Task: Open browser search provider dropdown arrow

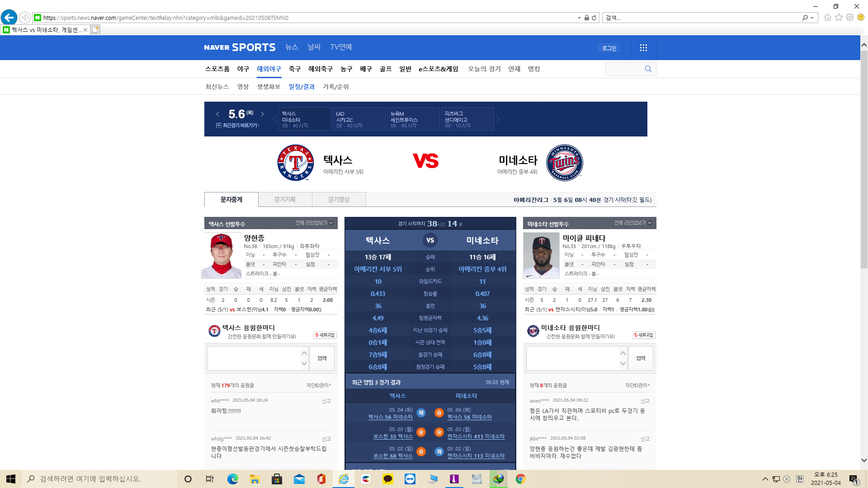Action: 812,18
